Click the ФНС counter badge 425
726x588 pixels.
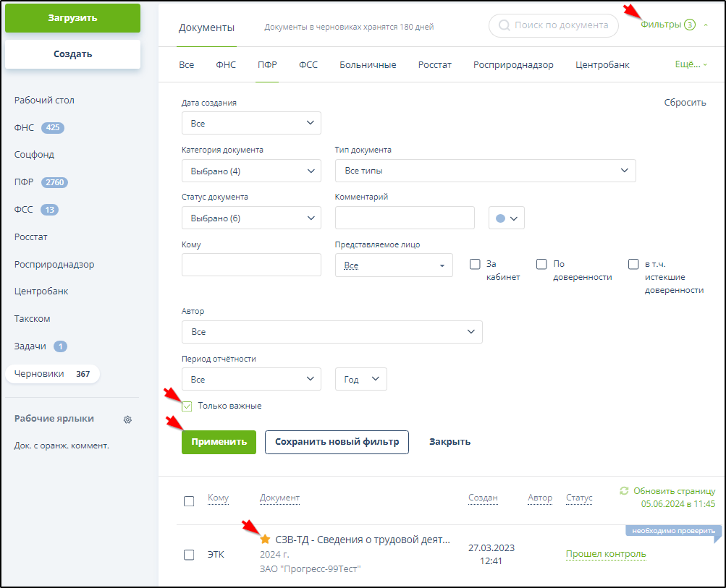[52, 128]
